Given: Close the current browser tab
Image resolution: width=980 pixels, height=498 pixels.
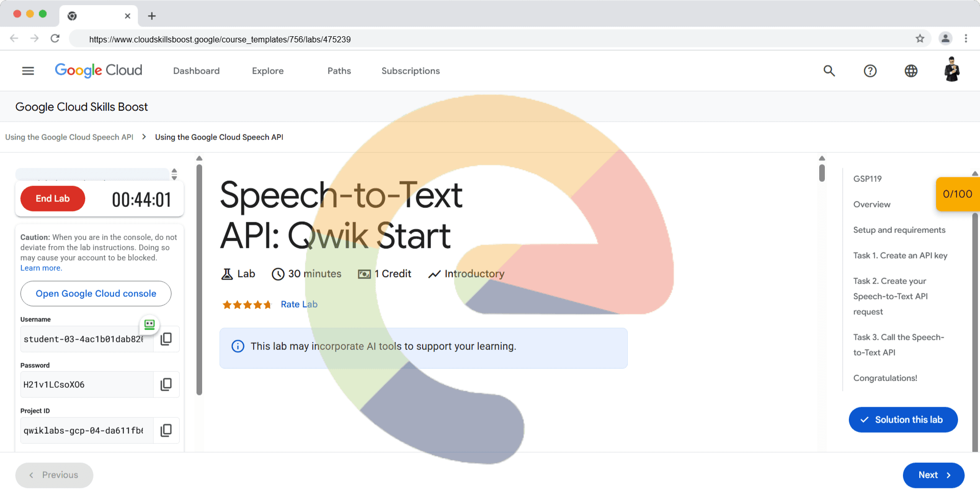Looking at the screenshot, I should [x=128, y=16].
